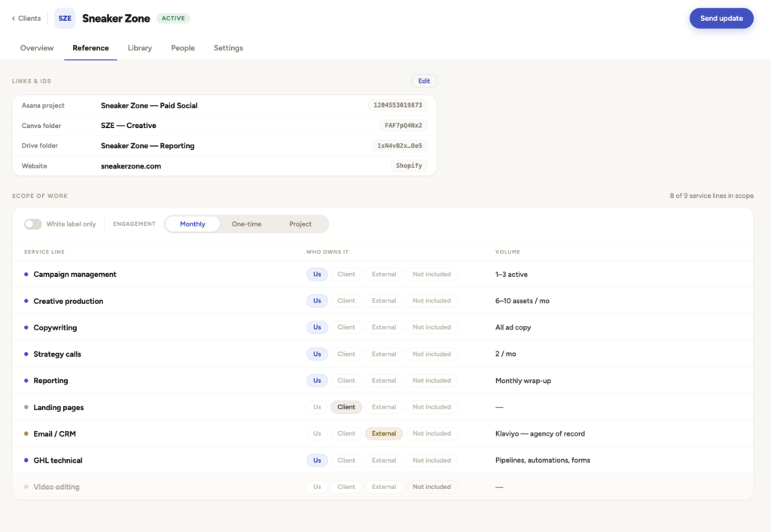This screenshot has height=532, width=771.
Task: Toggle the White label only switch
Action: pyautogui.click(x=33, y=224)
